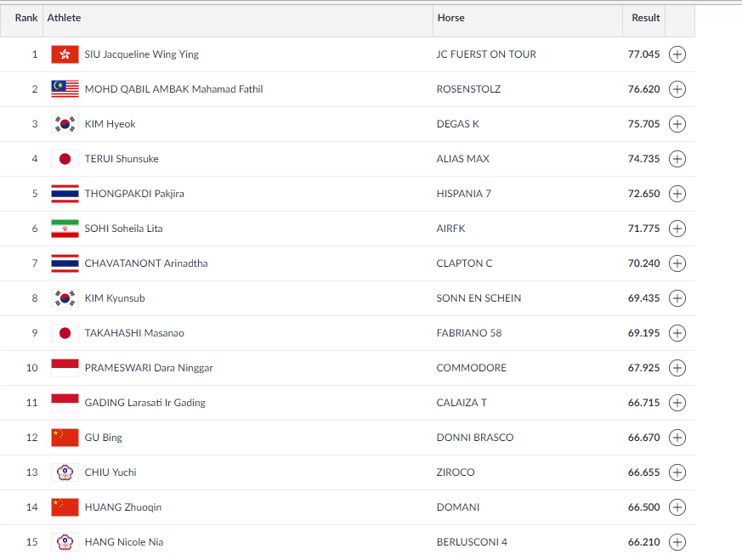The image size is (742, 560).
Task: Open athlete link GU Bing
Action: [103, 438]
